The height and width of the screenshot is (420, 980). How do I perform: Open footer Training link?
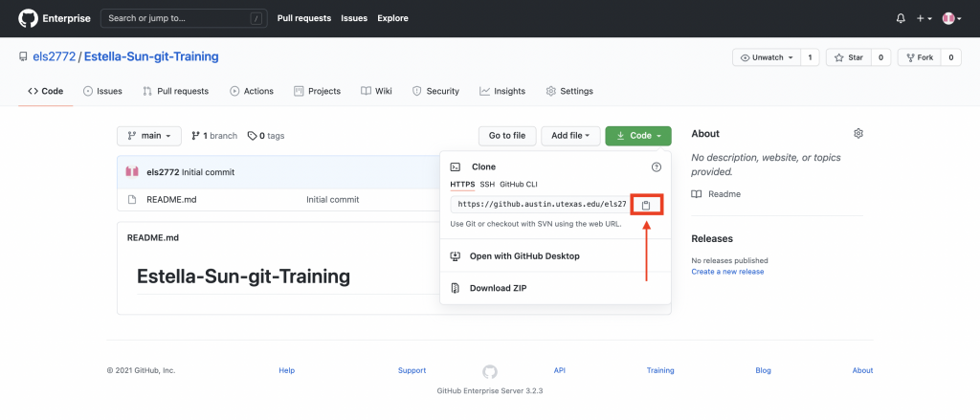[660, 370]
